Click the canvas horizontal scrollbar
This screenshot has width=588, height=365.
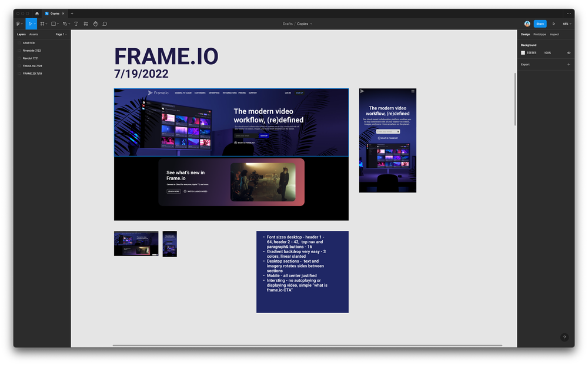pos(307,345)
